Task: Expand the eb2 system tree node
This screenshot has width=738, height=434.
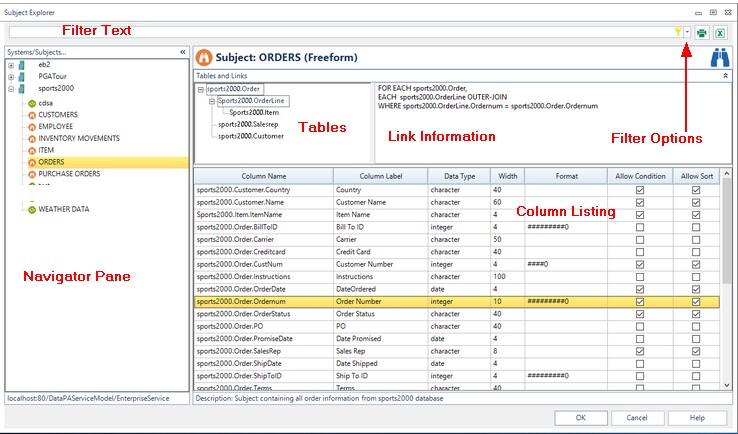Action: tap(11, 65)
